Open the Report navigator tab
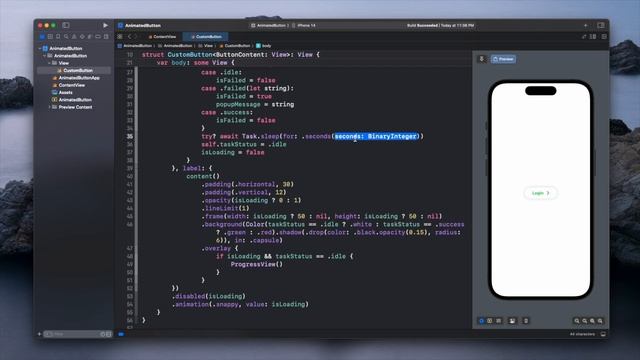The height and width of the screenshot is (360, 640). pos(106,37)
